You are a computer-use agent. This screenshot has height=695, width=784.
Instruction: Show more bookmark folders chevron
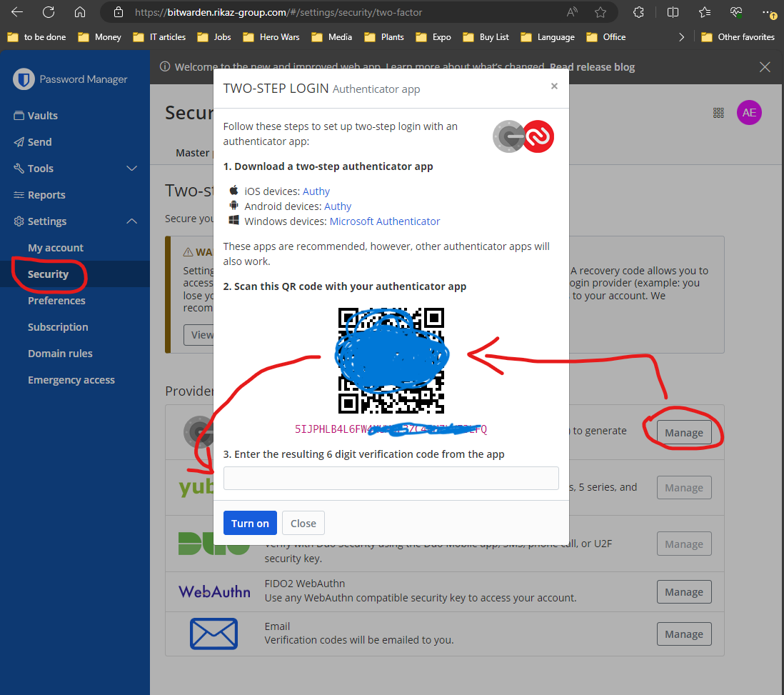(x=681, y=37)
